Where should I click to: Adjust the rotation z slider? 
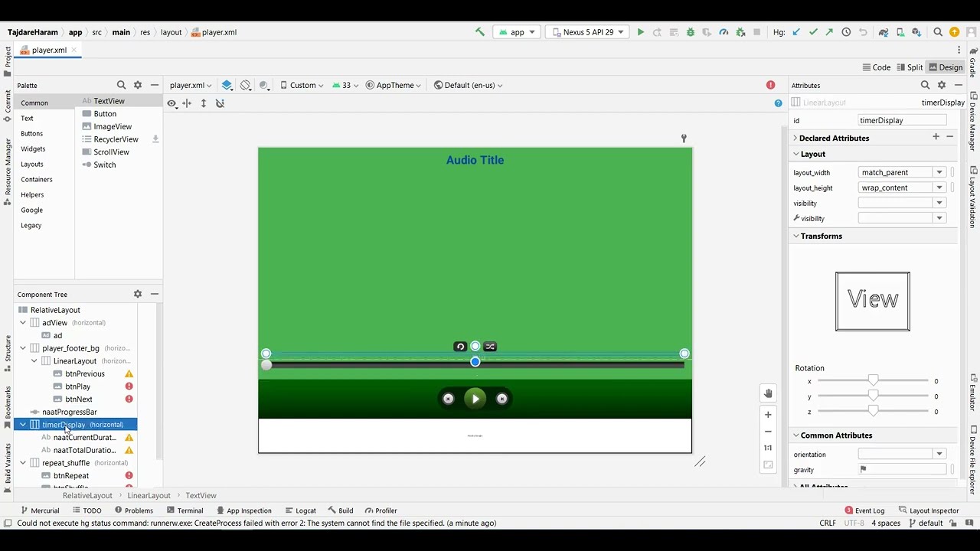point(873,412)
